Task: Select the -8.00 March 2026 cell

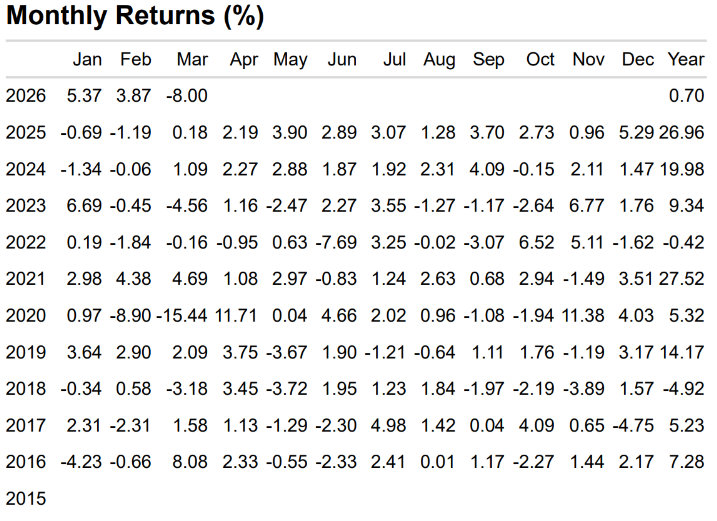Action: [188, 96]
